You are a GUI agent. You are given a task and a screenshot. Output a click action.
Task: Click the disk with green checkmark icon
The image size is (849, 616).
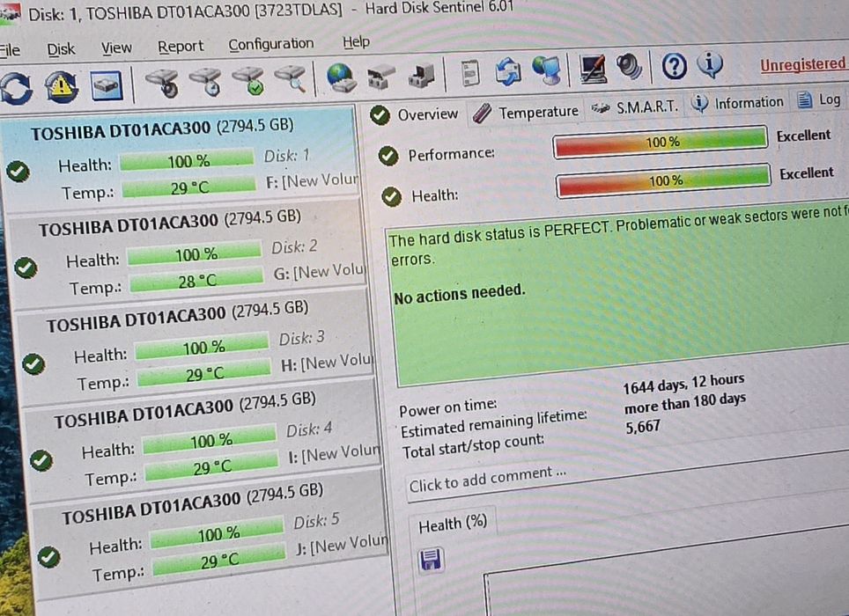click(x=248, y=81)
